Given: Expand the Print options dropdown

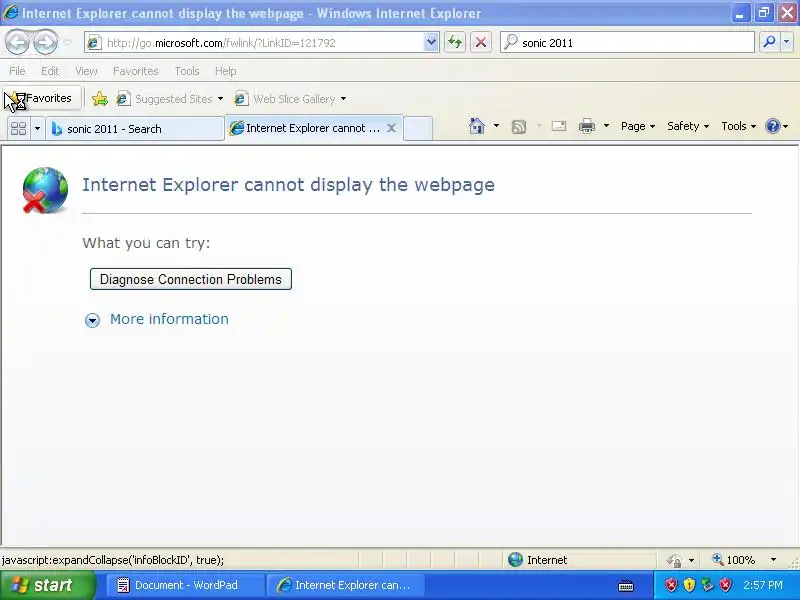Looking at the screenshot, I should coord(606,126).
